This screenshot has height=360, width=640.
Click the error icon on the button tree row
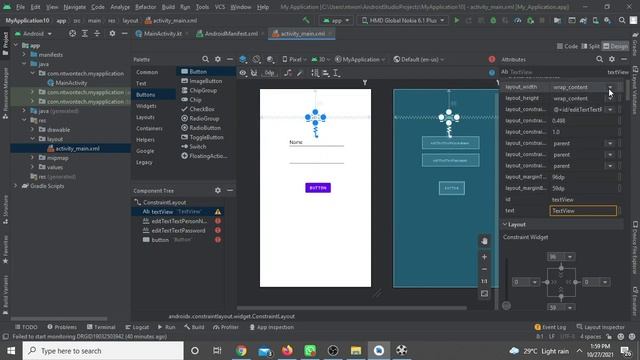point(218,240)
